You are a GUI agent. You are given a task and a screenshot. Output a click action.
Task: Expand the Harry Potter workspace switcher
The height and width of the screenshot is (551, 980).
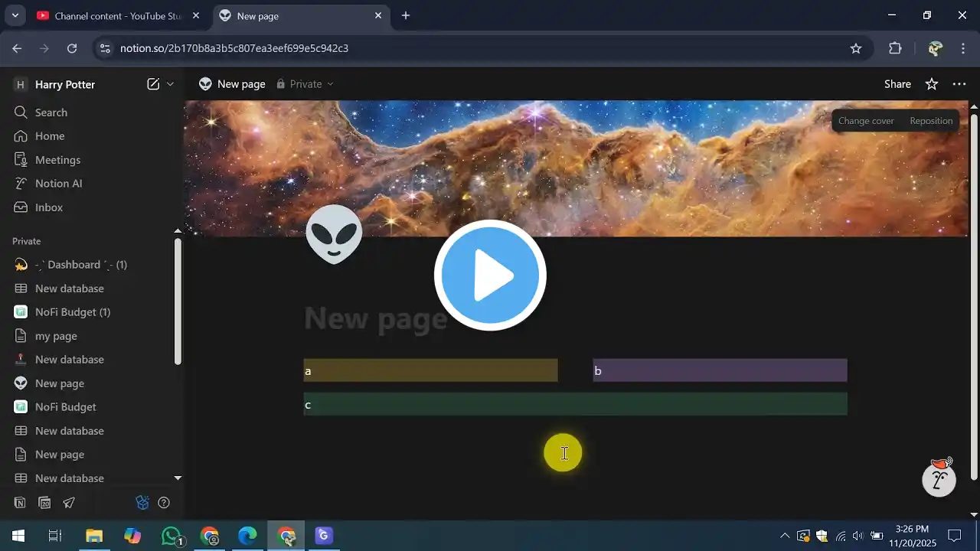point(65,84)
